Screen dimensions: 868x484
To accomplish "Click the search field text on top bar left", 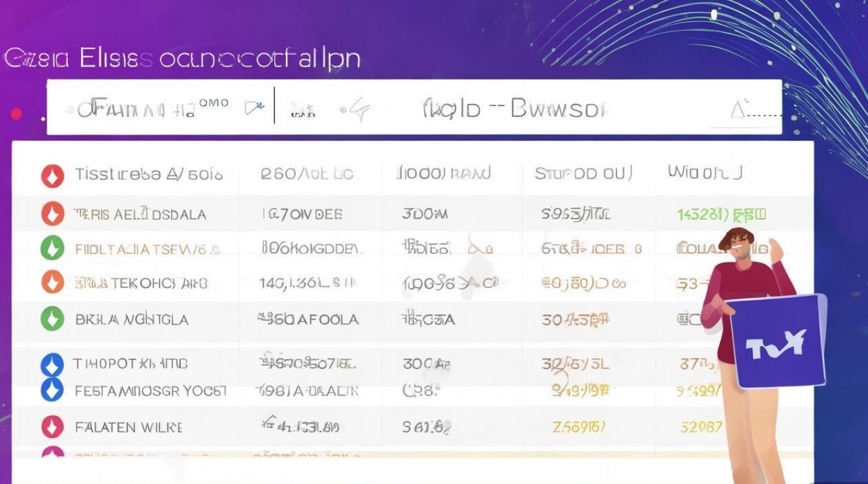I will pyautogui.click(x=136, y=110).
